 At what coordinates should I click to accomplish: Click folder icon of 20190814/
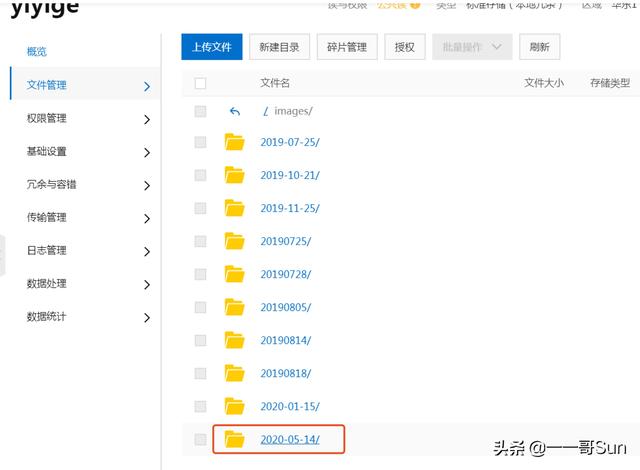(235, 340)
